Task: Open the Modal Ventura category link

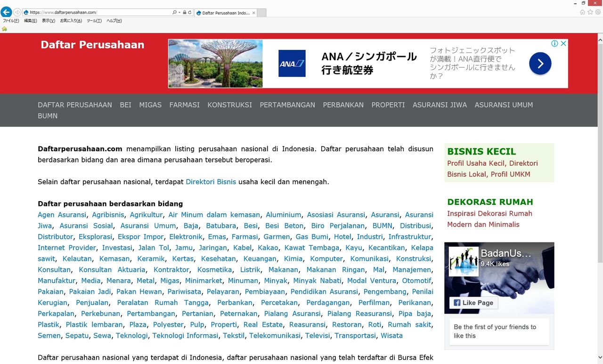Action: pyautogui.click(x=372, y=281)
